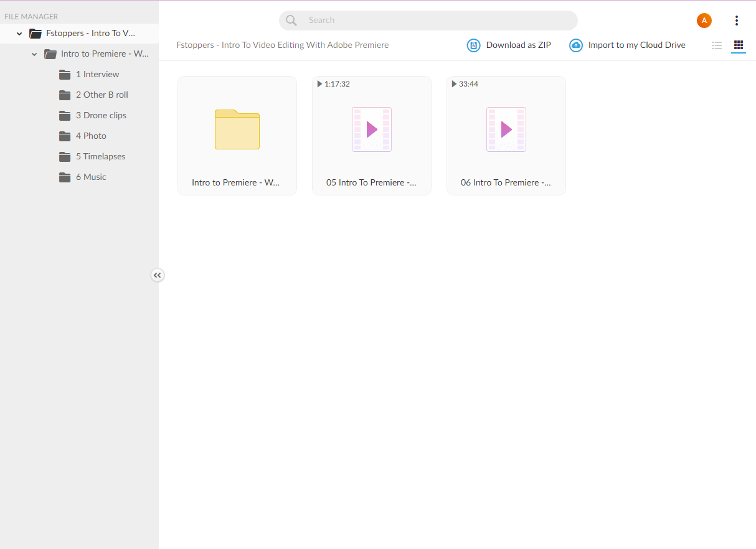756x549 pixels.
Task: Click the 06 Intro To Premiere file name
Action: [506, 182]
